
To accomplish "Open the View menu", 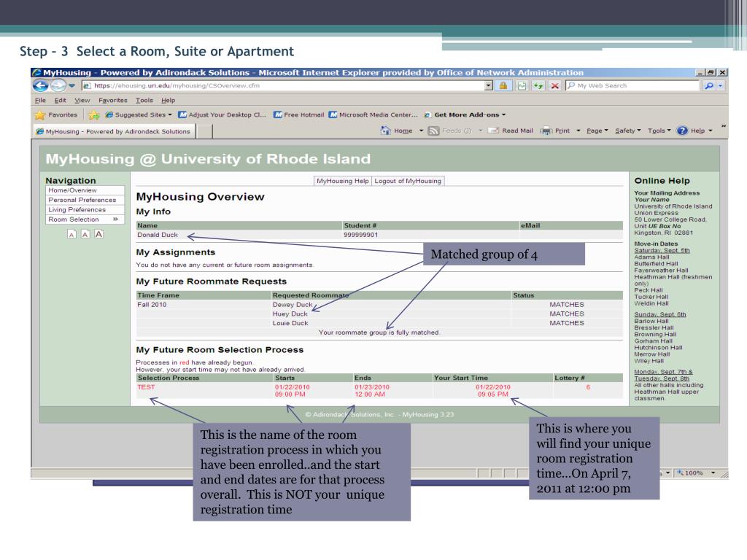I will click(82, 101).
